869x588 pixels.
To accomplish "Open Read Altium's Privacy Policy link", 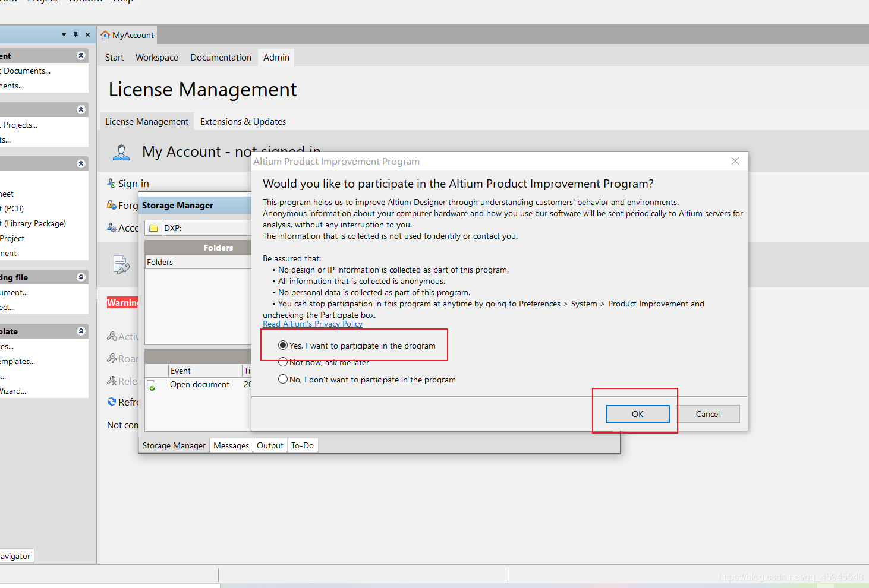I will click(x=313, y=324).
